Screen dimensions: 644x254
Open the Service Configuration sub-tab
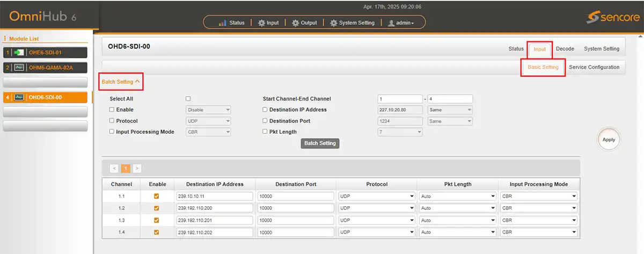tap(594, 67)
